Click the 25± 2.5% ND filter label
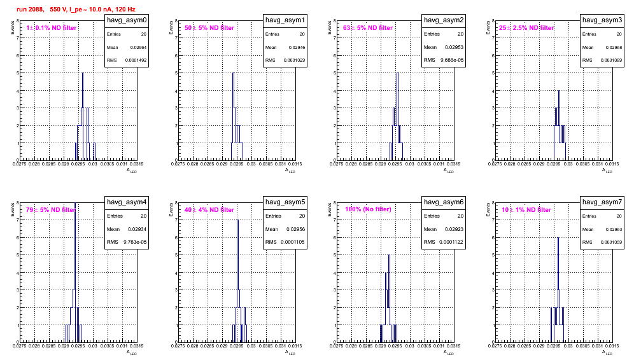The width and height of the screenshot is (634, 364). coord(526,28)
